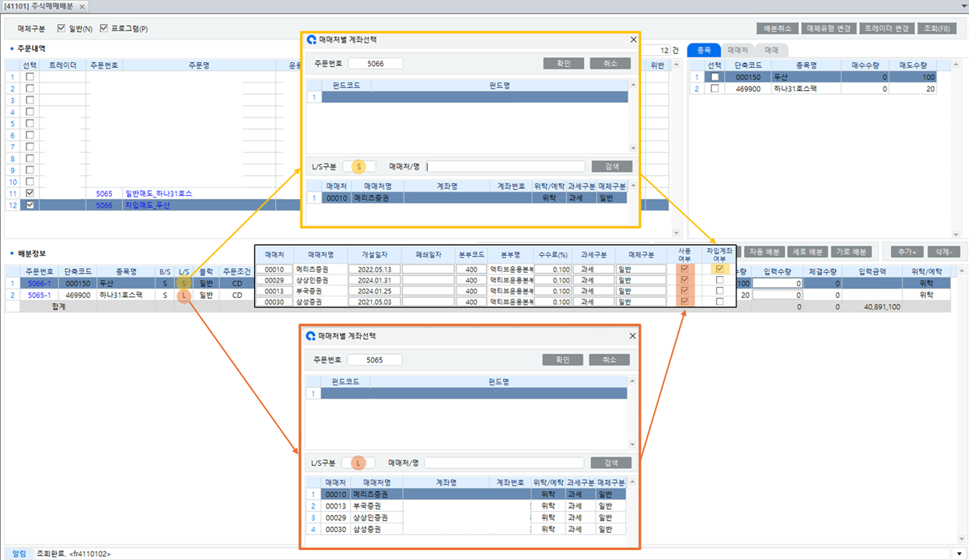
Task: Click the 입력수량 cell in the 5066-1 row
Action: pos(778,284)
